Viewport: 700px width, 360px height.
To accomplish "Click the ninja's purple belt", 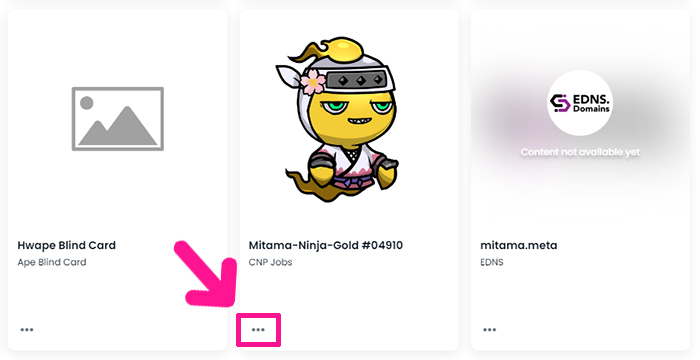I will coord(353,182).
